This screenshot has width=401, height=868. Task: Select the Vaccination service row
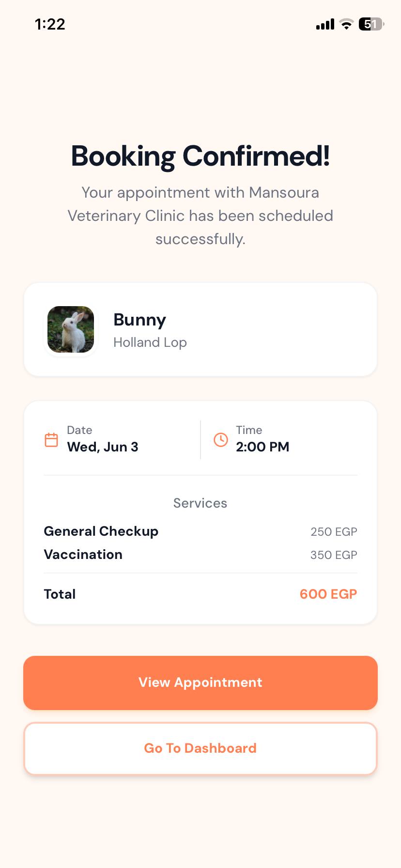pyautogui.click(x=200, y=555)
